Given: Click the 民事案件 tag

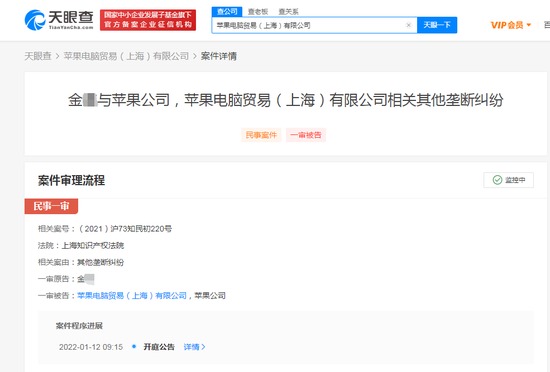Looking at the screenshot, I should tap(261, 135).
